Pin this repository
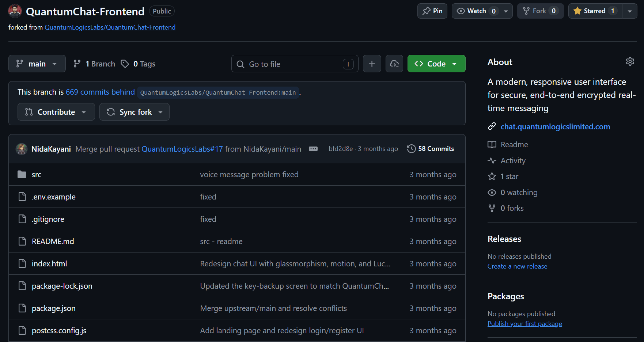 pyautogui.click(x=432, y=11)
